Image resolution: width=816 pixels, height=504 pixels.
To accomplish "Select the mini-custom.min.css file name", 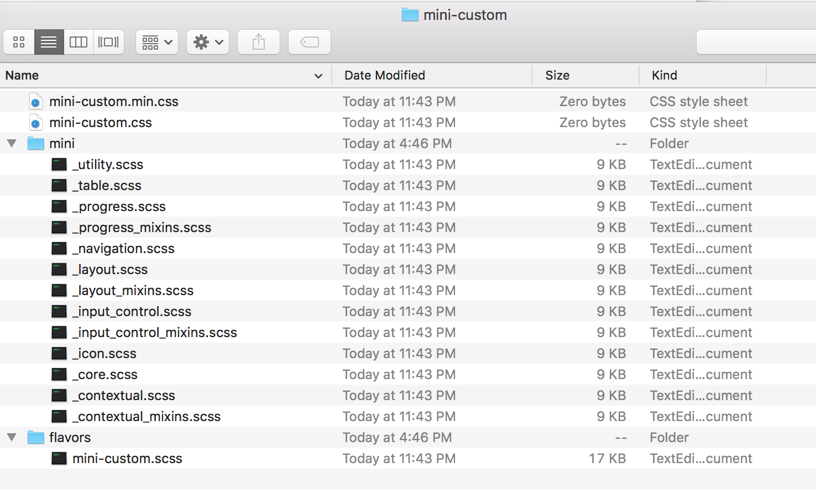I will click(x=114, y=102).
